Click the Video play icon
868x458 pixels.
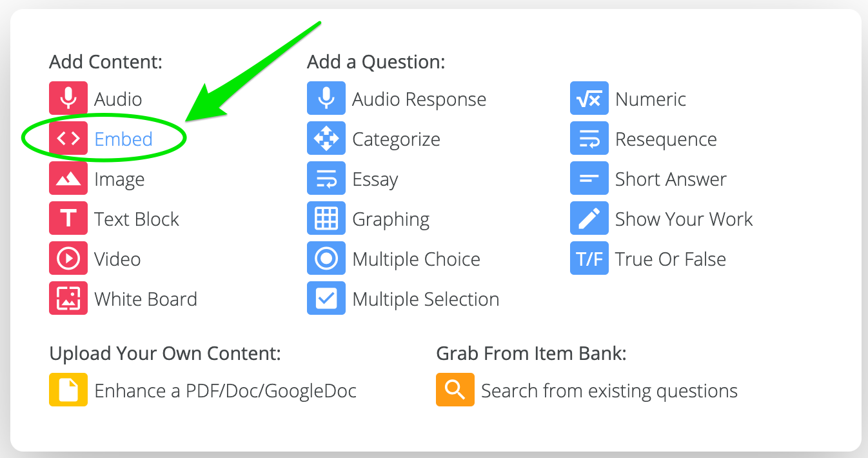pyautogui.click(x=68, y=259)
